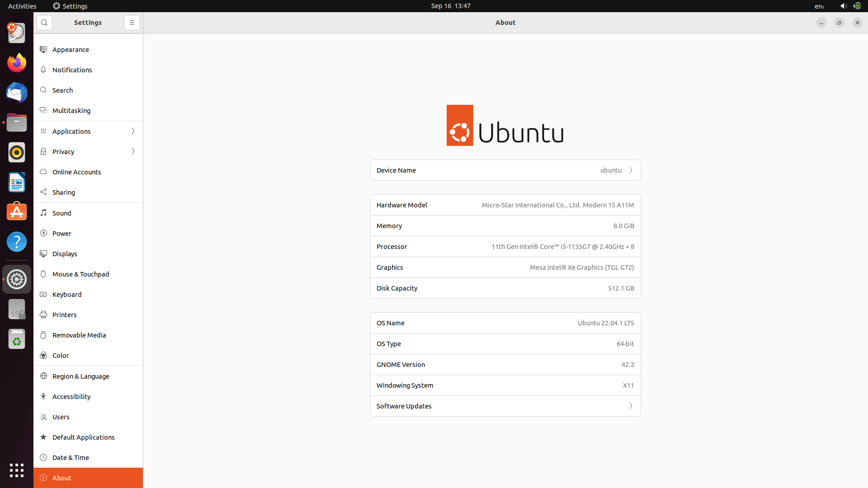Viewport: 868px width, 488px height.
Task: Launch Firefox from the dock
Action: click(x=17, y=63)
